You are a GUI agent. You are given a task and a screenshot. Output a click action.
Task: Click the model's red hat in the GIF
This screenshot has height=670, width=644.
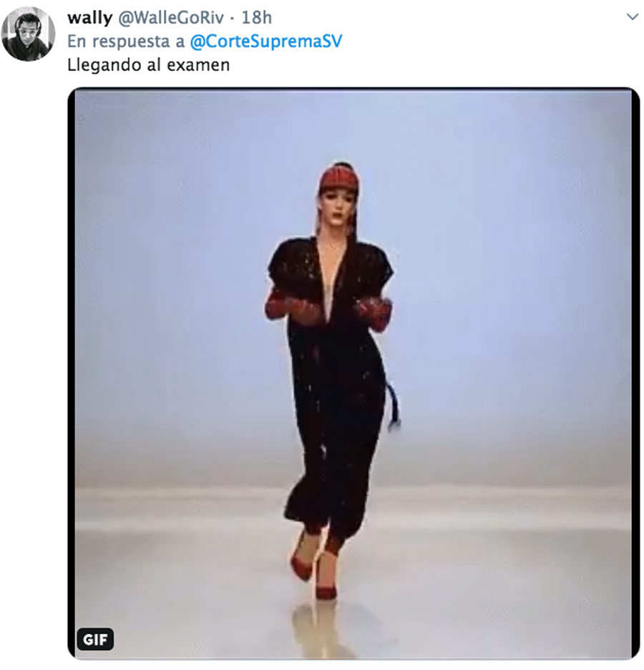point(338,180)
